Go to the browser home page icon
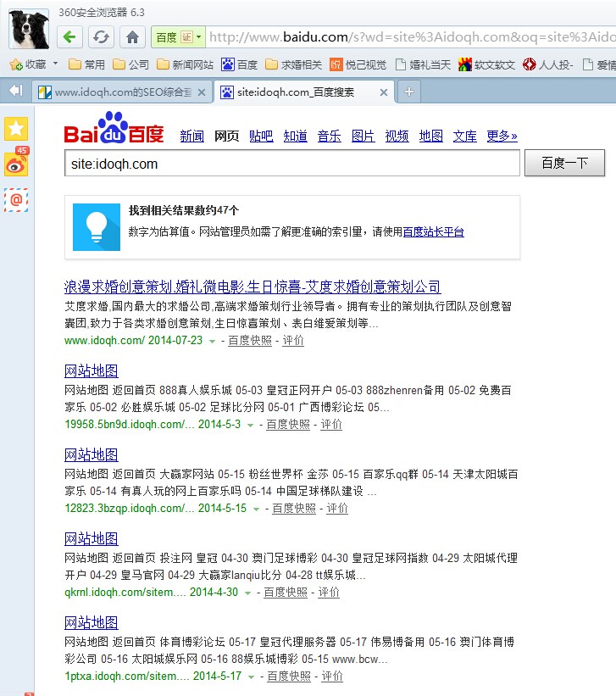This screenshot has width=616, height=696. click(x=132, y=36)
